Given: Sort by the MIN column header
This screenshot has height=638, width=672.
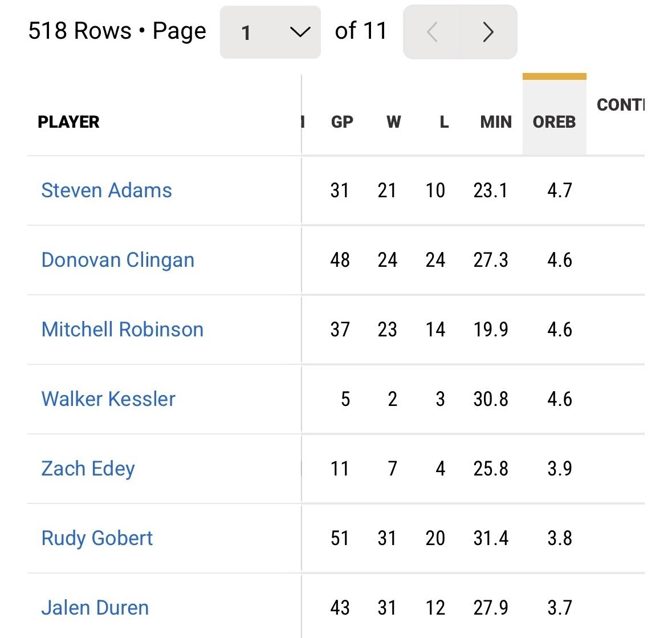Looking at the screenshot, I should (496, 122).
